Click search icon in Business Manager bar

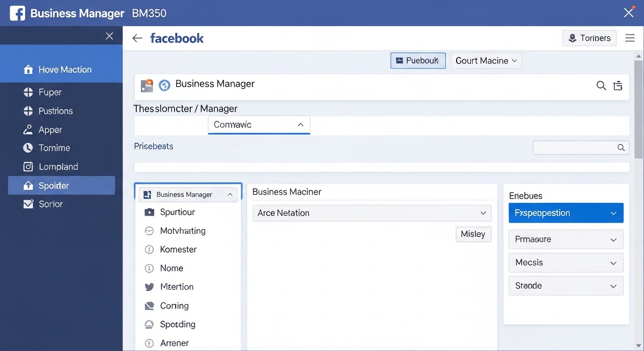pyautogui.click(x=601, y=85)
